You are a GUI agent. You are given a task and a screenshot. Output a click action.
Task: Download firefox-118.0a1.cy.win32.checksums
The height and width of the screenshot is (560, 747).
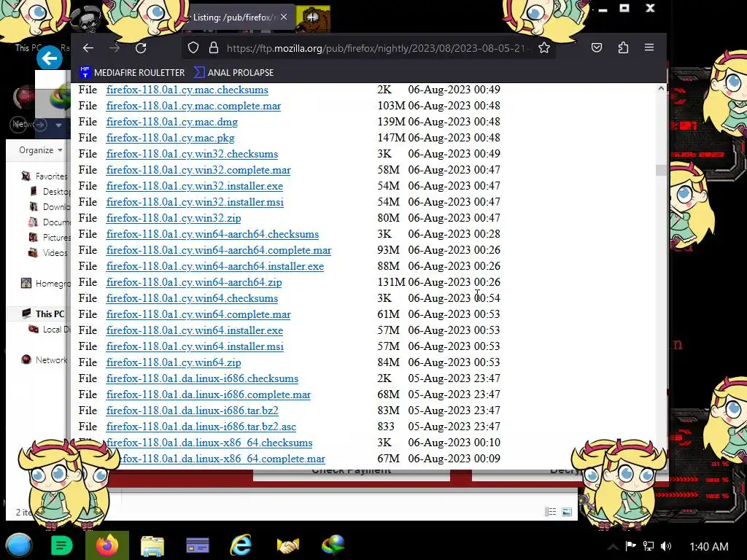tap(192, 154)
